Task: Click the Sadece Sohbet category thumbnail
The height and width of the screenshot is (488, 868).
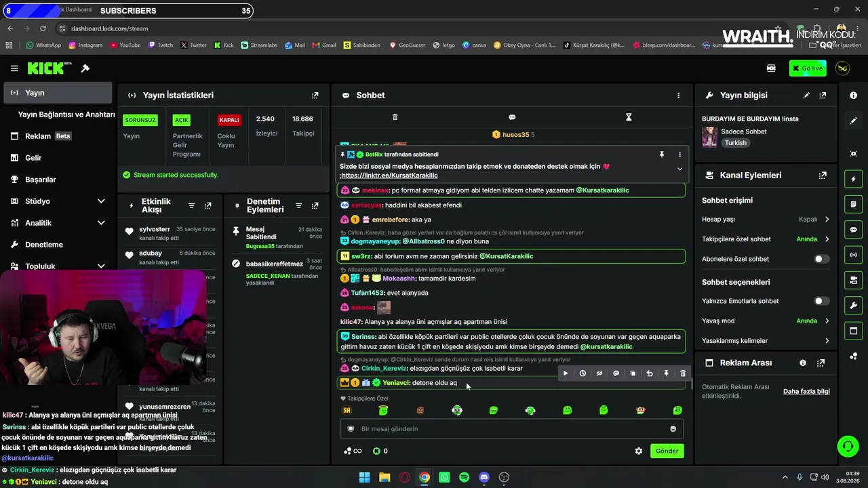Action: (709, 137)
